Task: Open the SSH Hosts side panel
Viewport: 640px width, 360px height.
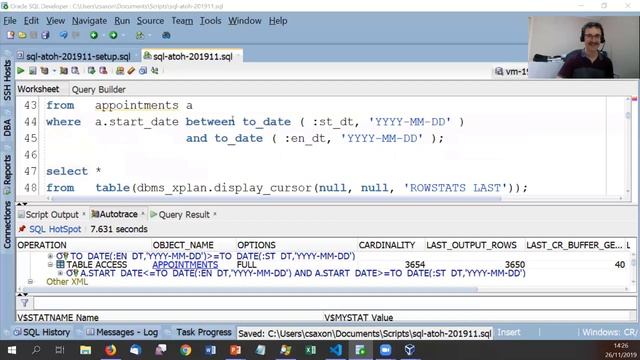Action: [7, 80]
